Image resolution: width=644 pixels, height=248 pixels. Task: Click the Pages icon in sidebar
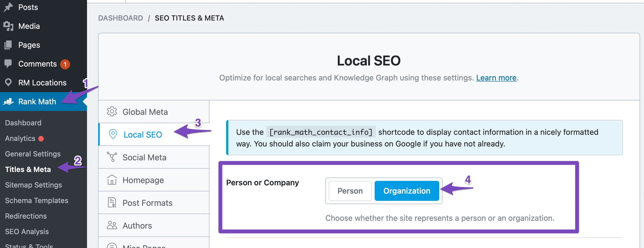(8, 45)
